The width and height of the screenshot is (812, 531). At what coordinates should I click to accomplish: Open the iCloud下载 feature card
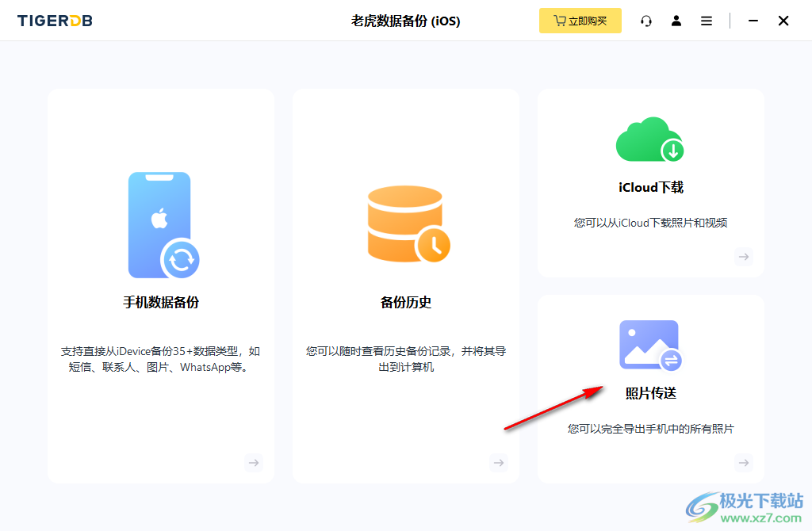(x=650, y=182)
